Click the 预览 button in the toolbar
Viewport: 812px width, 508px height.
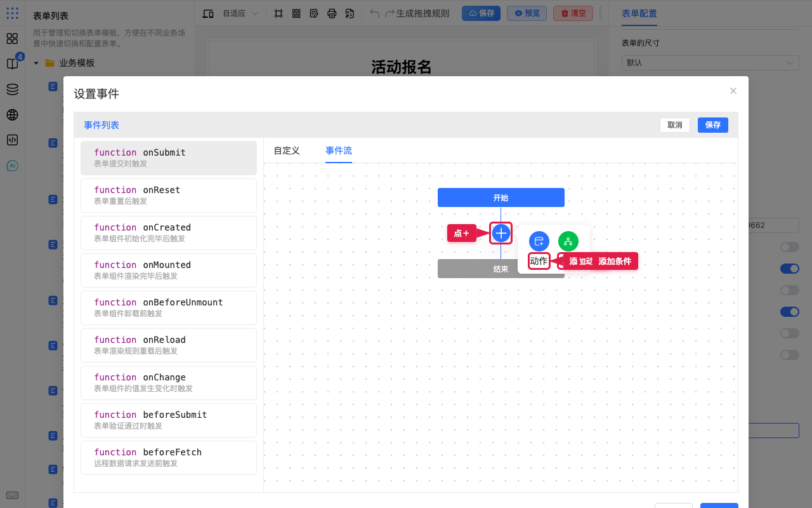(527, 13)
